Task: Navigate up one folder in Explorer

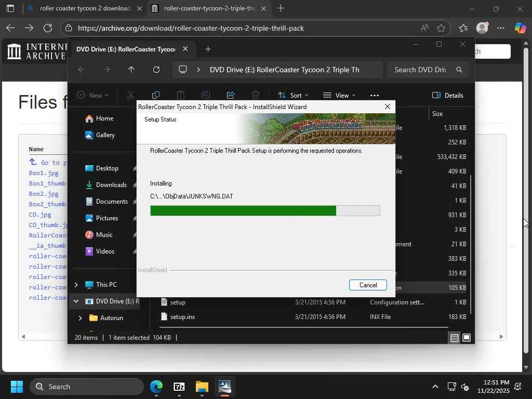Action: (131, 70)
